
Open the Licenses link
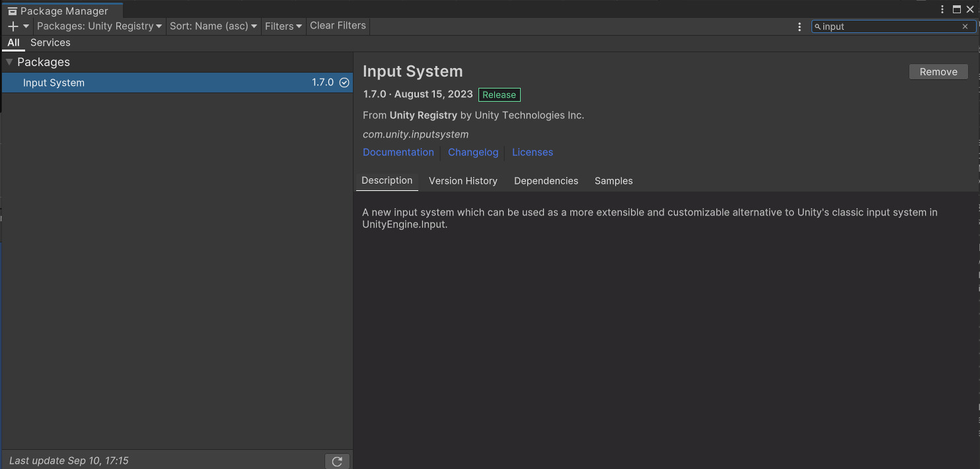pos(533,152)
